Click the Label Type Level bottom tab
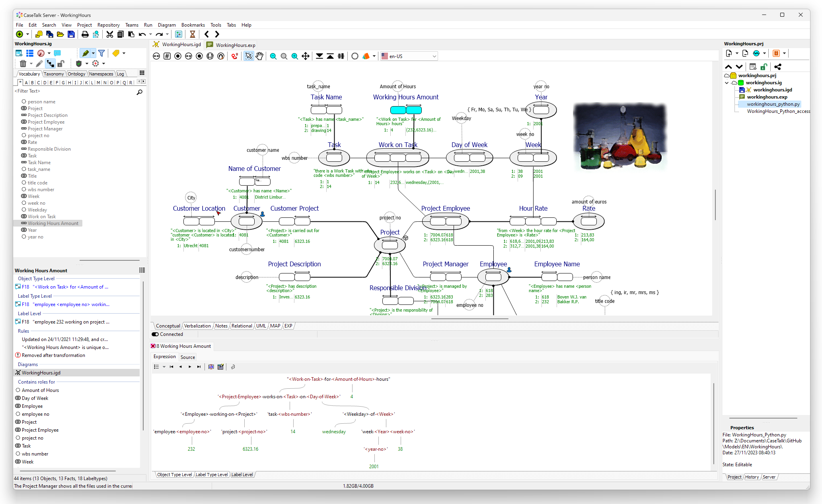 (x=212, y=475)
